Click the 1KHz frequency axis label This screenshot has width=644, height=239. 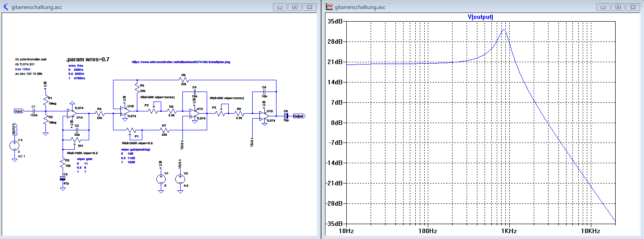click(509, 231)
